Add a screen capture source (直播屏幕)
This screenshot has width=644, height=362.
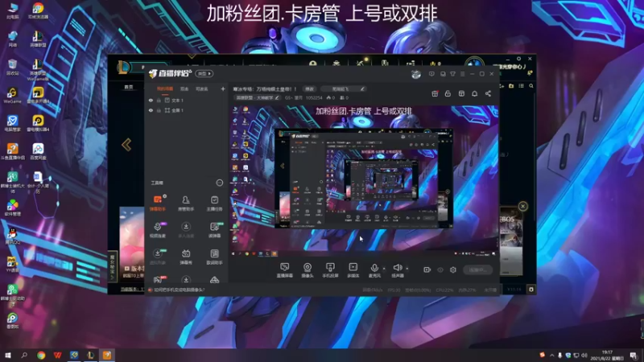click(285, 270)
